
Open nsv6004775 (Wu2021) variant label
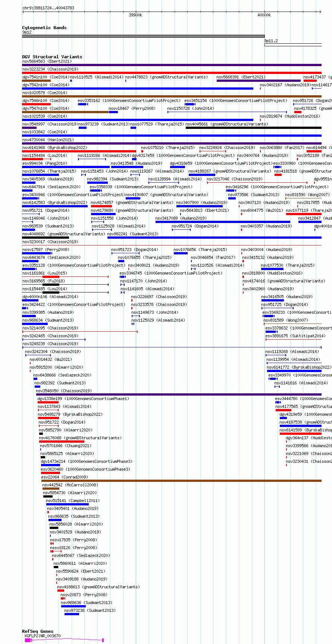coord(262,210)
